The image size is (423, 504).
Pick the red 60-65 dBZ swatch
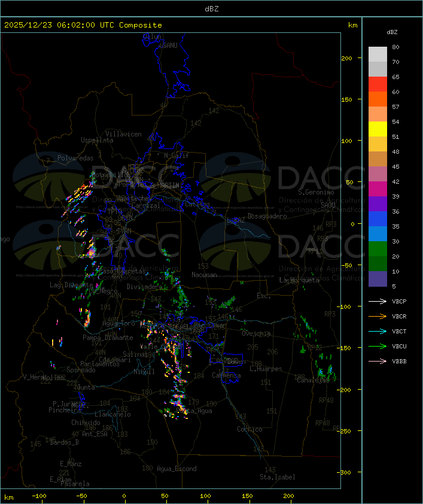tap(378, 84)
